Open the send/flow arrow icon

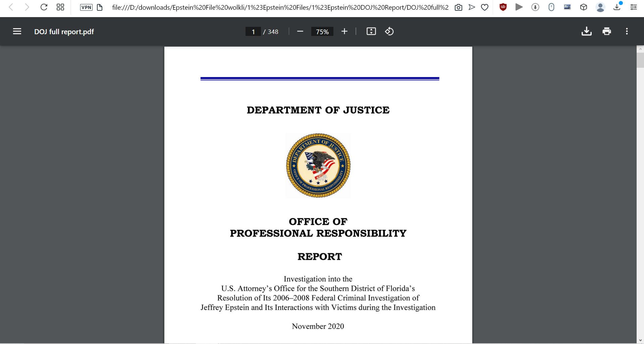point(472,7)
